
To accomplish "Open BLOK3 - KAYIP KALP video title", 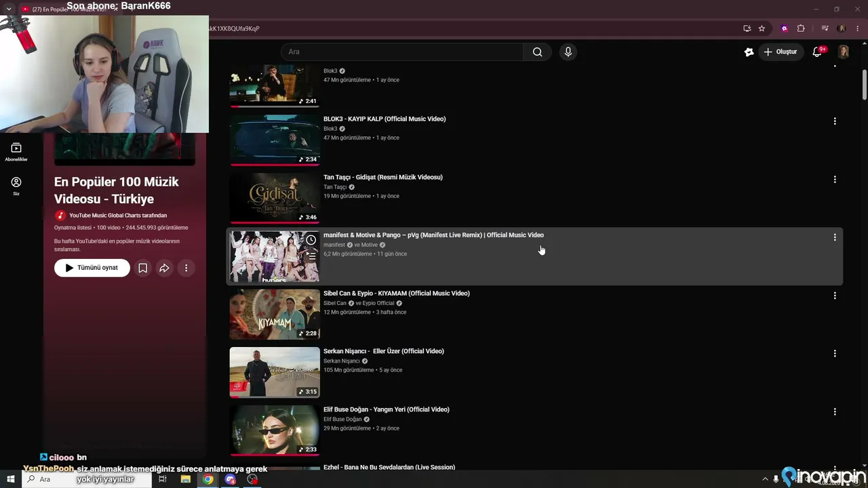I will 384,119.
